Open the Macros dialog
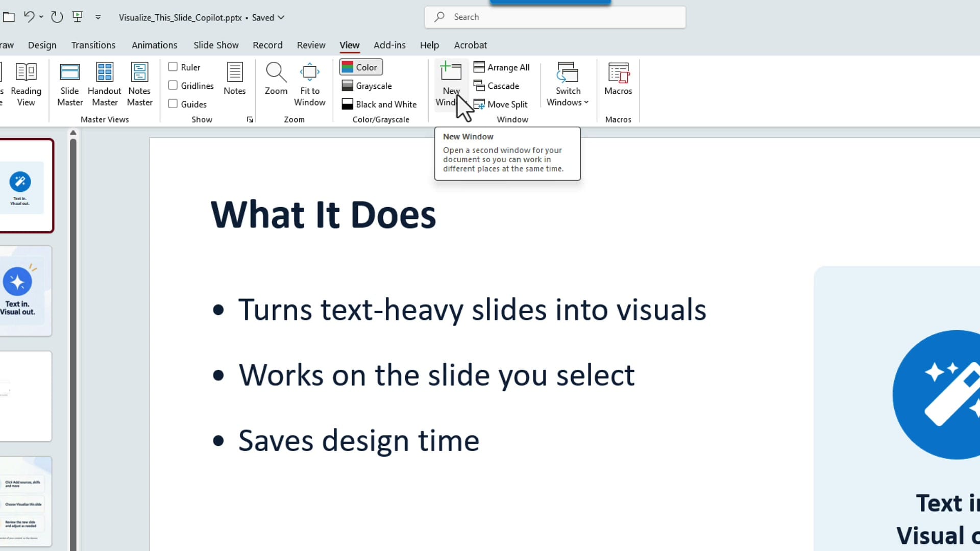Screen dimensions: 980x551 point(618,79)
